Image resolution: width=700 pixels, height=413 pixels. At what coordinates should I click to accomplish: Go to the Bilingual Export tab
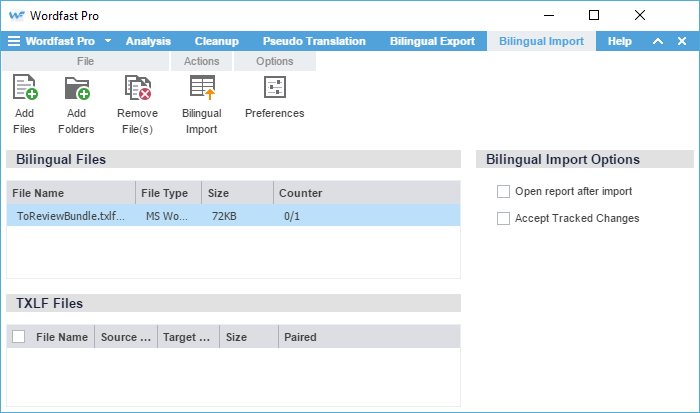[431, 41]
